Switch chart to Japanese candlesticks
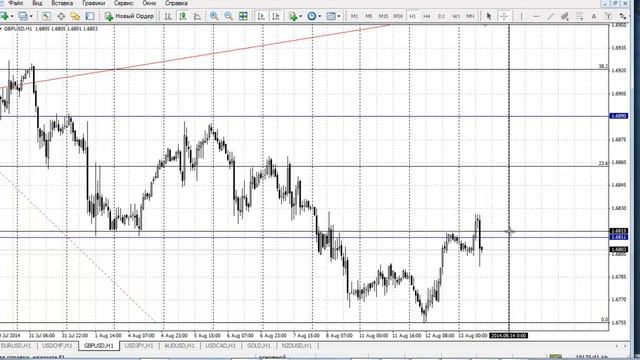 click(x=182, y=16)
